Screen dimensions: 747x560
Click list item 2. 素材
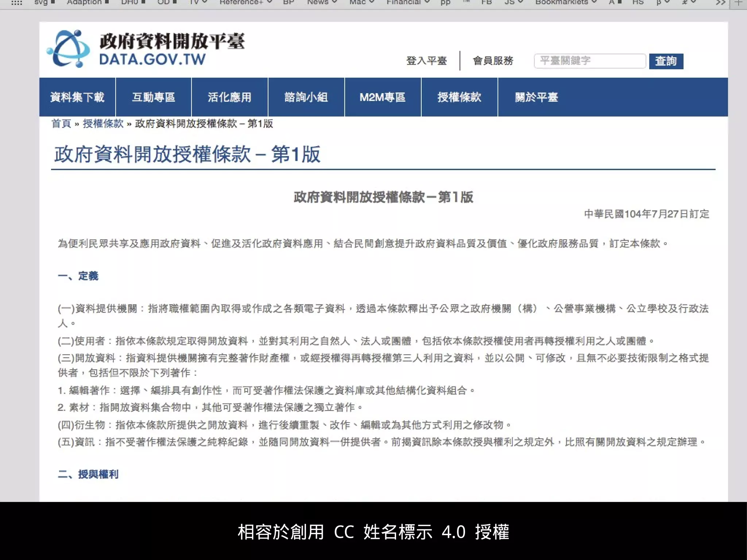210,407
